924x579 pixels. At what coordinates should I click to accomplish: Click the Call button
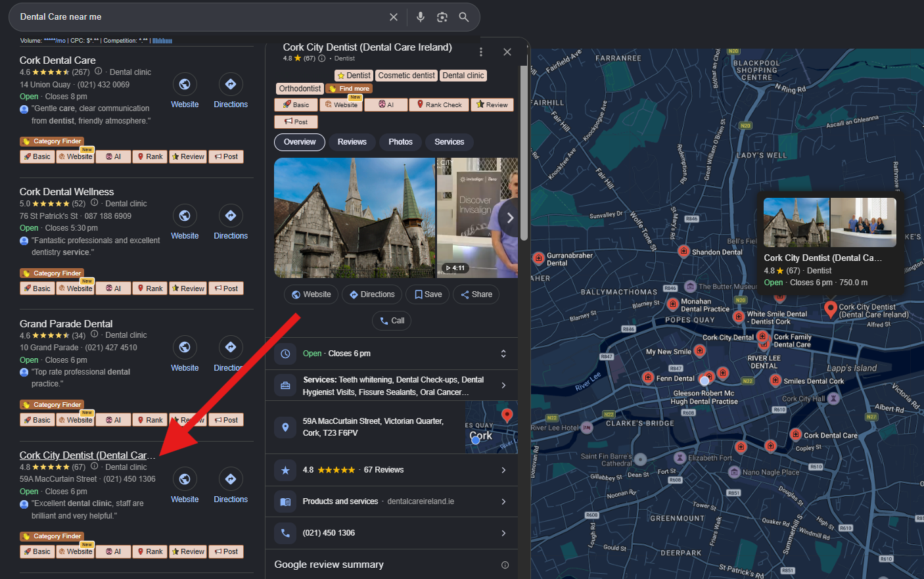(392, 321)
